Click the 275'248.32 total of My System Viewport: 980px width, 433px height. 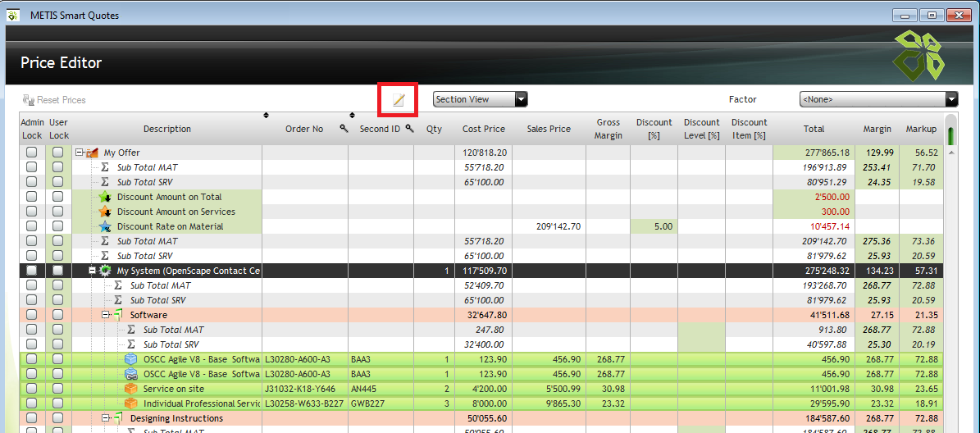click(814, 271)
